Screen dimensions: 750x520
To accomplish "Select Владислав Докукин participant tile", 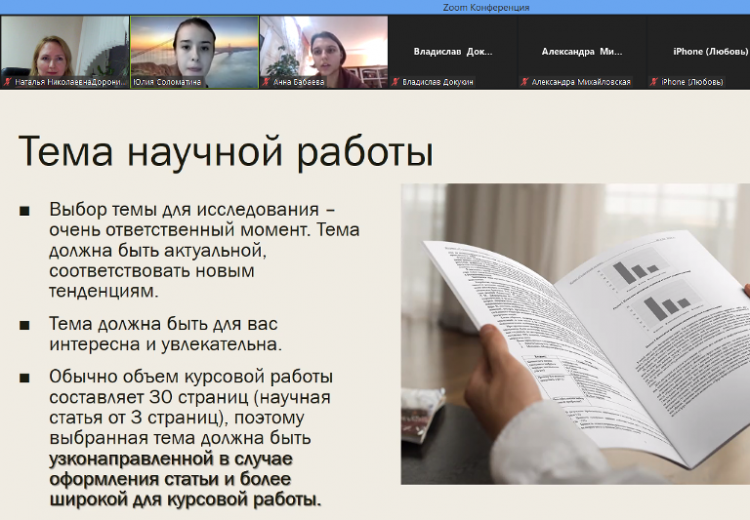I will (453, 52).
